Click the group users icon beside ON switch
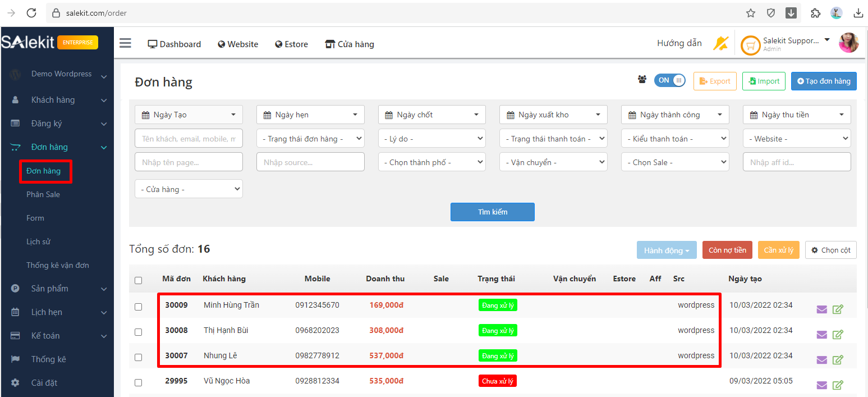Viewport: 868px width, 397px height. pos(642,80)
